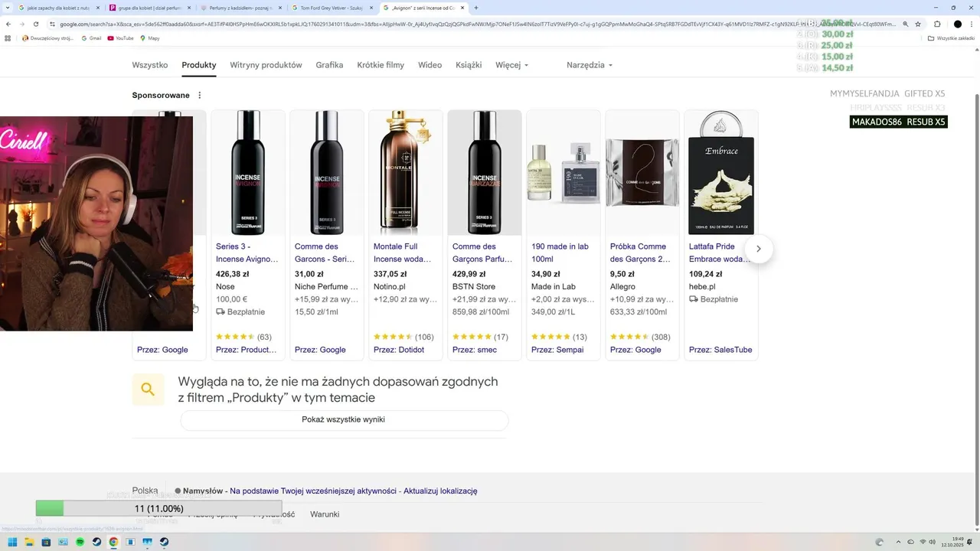Viewport: 980px width, 551px height.
Task: Click the URL address bar
Action: pyautogui.click(x=475, y=24)
